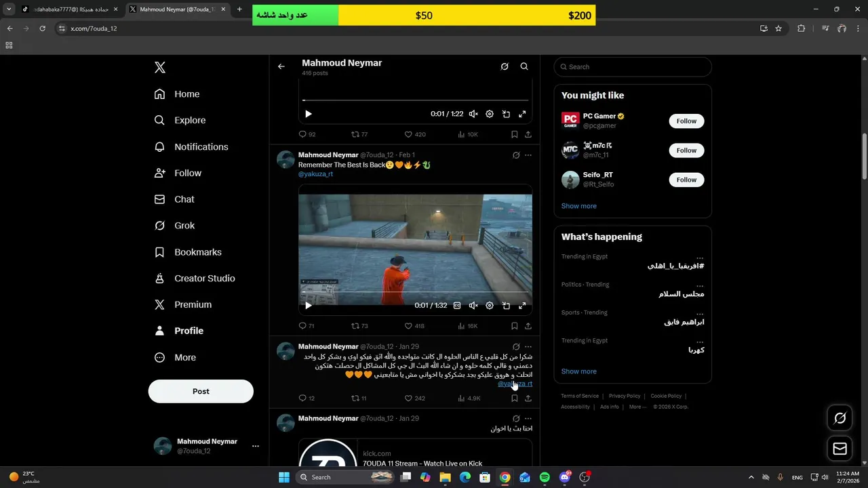The height and width of the screenshot is (488, 868).
Task: Open Premium in the sidebar
Action: click(183, 305)
